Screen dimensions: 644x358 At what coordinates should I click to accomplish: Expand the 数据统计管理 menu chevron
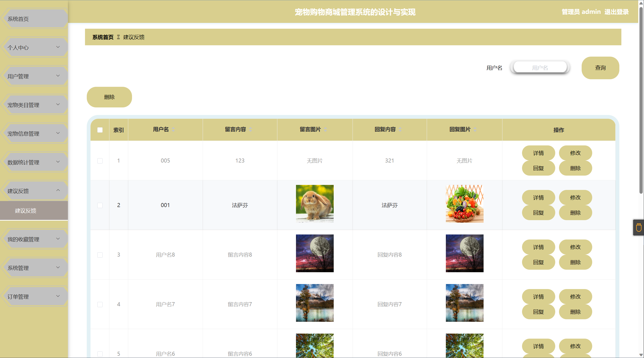pyautogui.click(x=58, y=162)
